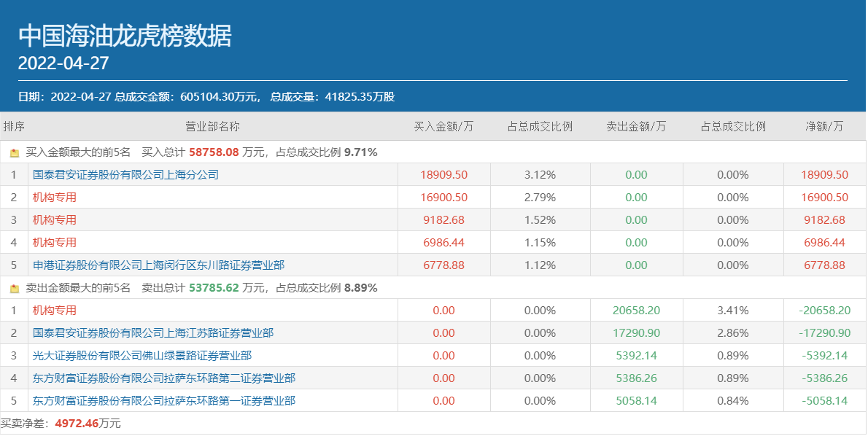Viewport: 868px width, 436px height.
Task: Click the 净额/万 column header
Action: click(824, 126)
